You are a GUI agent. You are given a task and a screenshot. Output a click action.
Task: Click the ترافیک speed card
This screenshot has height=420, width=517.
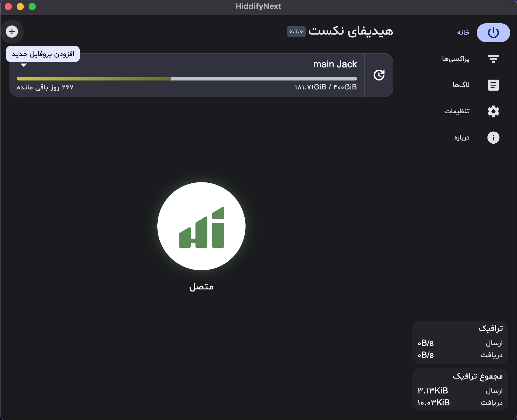[460, 342]
